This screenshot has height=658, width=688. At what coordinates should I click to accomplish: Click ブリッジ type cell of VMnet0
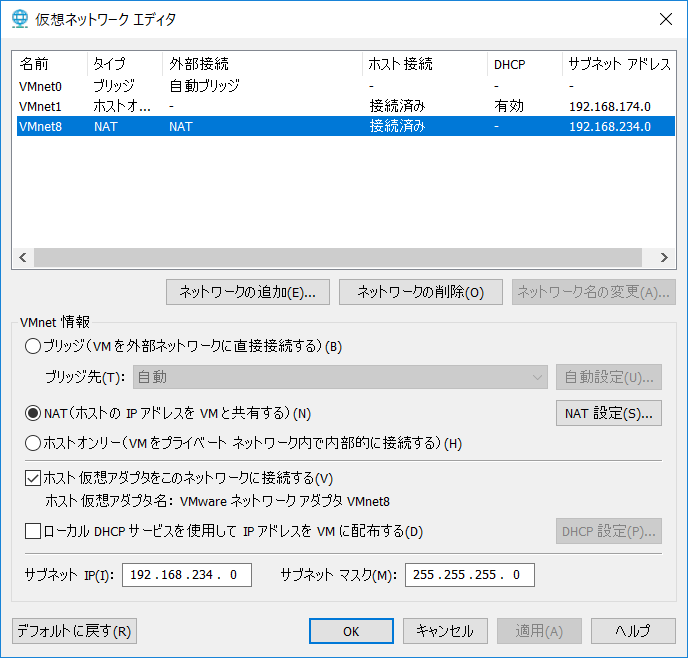(114, 86)
